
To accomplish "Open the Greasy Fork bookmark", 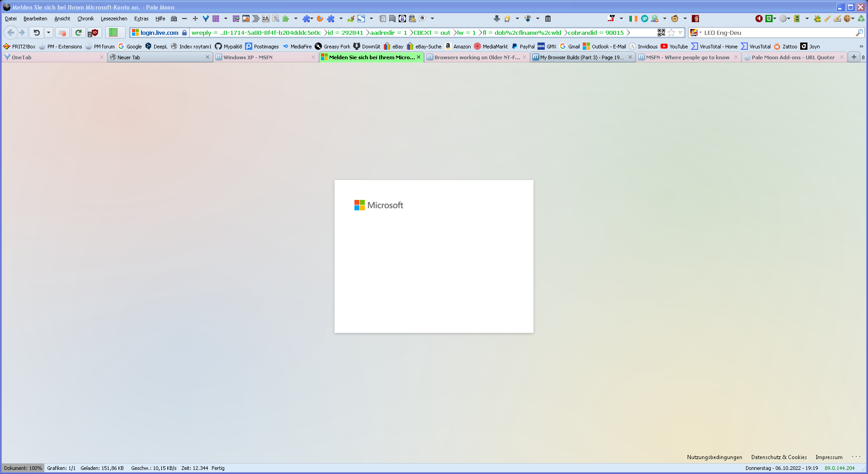I will coord(332,47).
